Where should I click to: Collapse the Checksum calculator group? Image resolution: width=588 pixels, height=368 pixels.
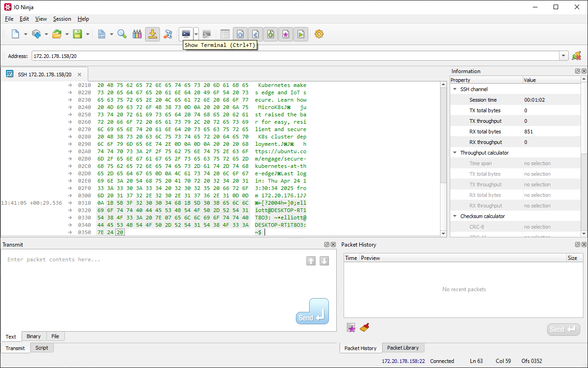pos(455,216)
